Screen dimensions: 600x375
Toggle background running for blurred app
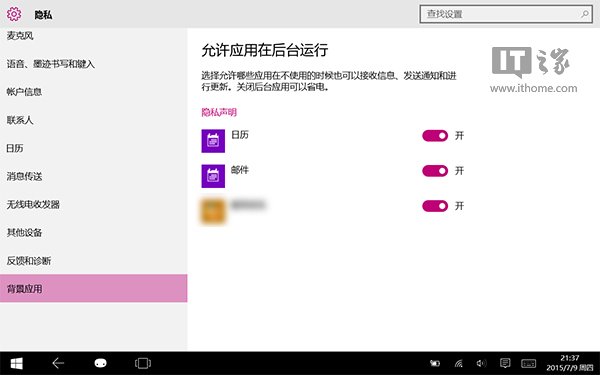(x=435, y=206)
